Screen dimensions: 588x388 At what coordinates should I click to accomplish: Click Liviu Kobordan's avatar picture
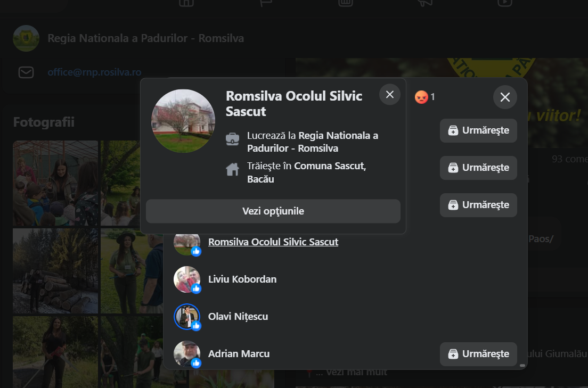click(186, 279)
